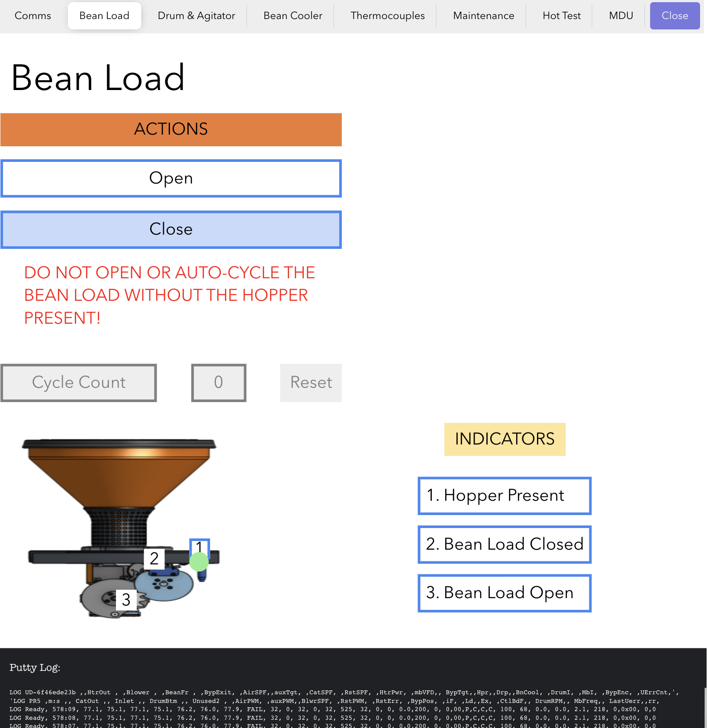Viewport: 707px width, 728px height.
Task: Click the Putty Log heading
Action: (35, 667)
